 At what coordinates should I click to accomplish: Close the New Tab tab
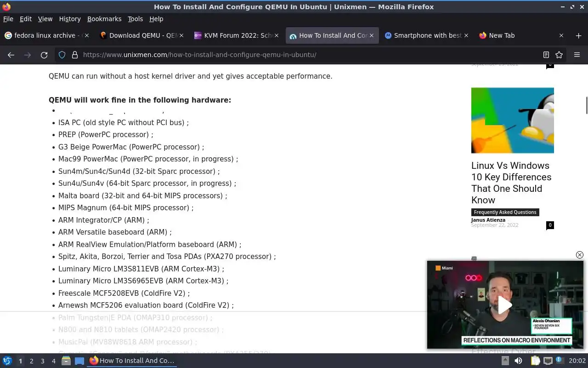tap(561, 35)
